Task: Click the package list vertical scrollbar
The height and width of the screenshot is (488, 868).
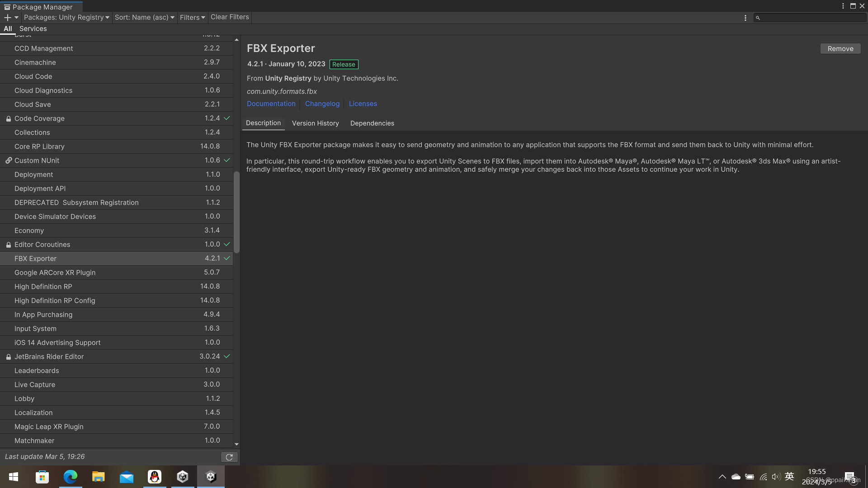Action: 236,212
